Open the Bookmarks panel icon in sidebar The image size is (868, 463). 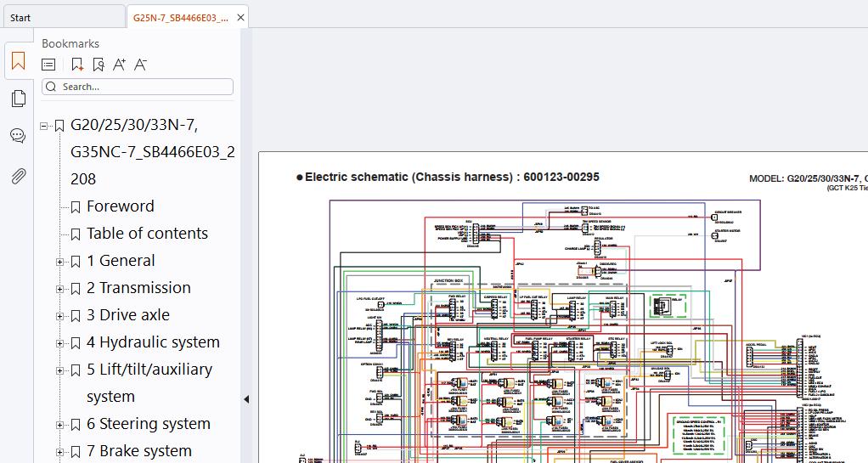[x=19, y=61]
